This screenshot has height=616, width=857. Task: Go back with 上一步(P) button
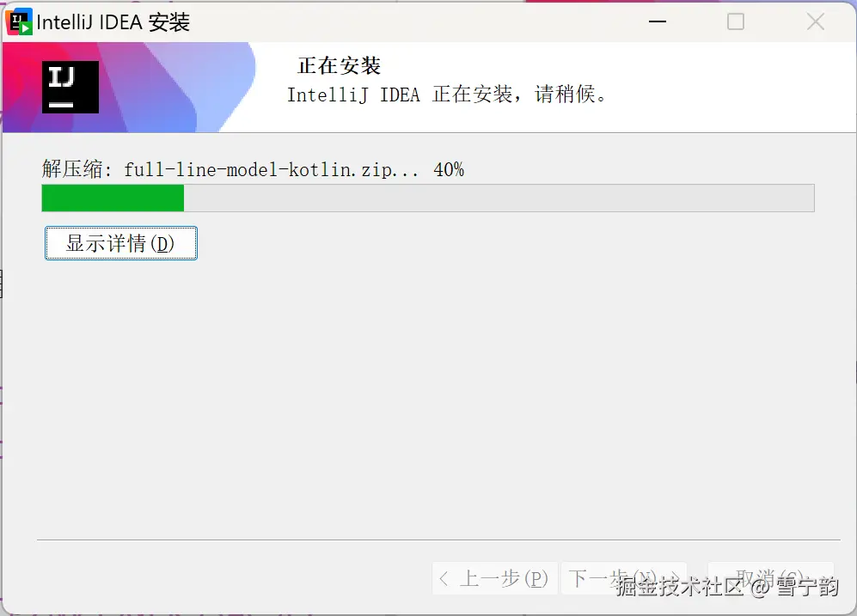point(494,578)
